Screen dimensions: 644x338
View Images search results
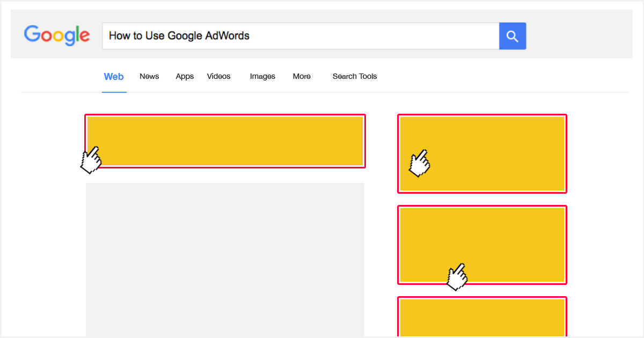pos(262,76)
